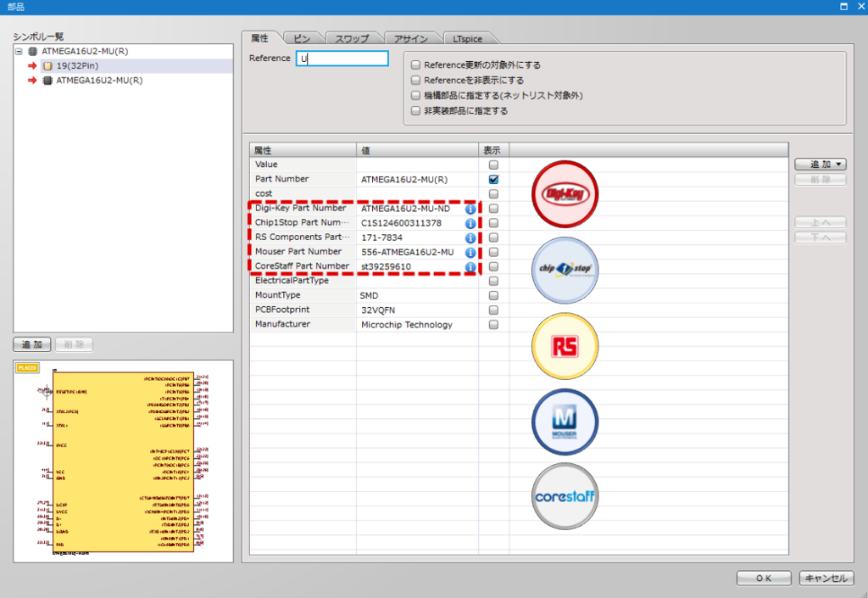This screenshot has height=598, width=868.
Task: Click the CoreStaff logo button
Action: pyautogui.click(x=565, y=496)
